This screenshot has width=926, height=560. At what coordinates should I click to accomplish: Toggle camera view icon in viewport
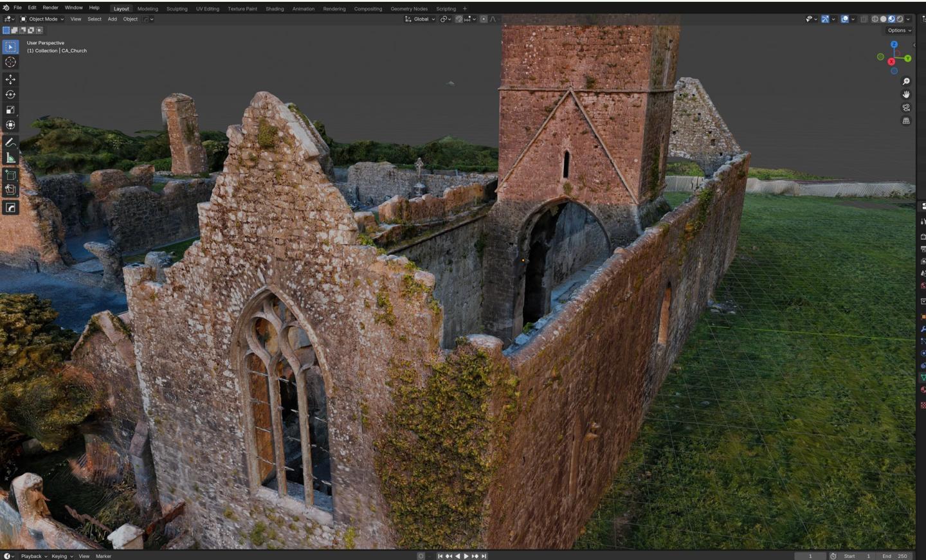[906, 107]
